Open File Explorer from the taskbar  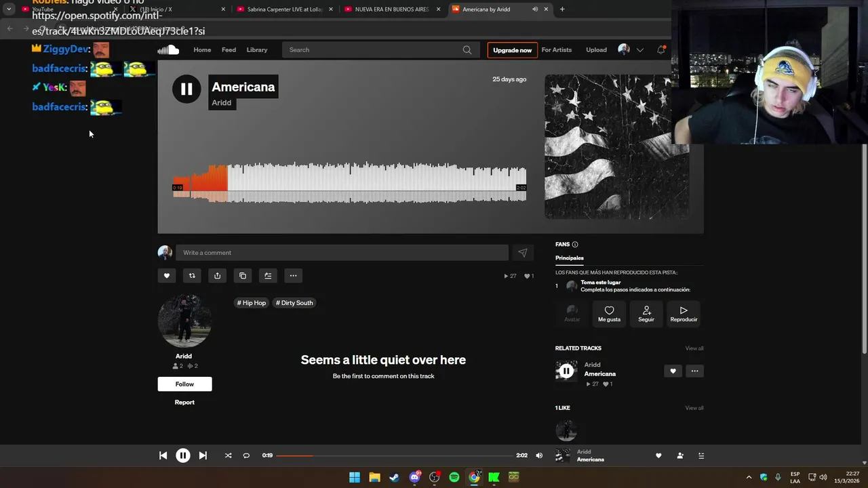(374, 477)
